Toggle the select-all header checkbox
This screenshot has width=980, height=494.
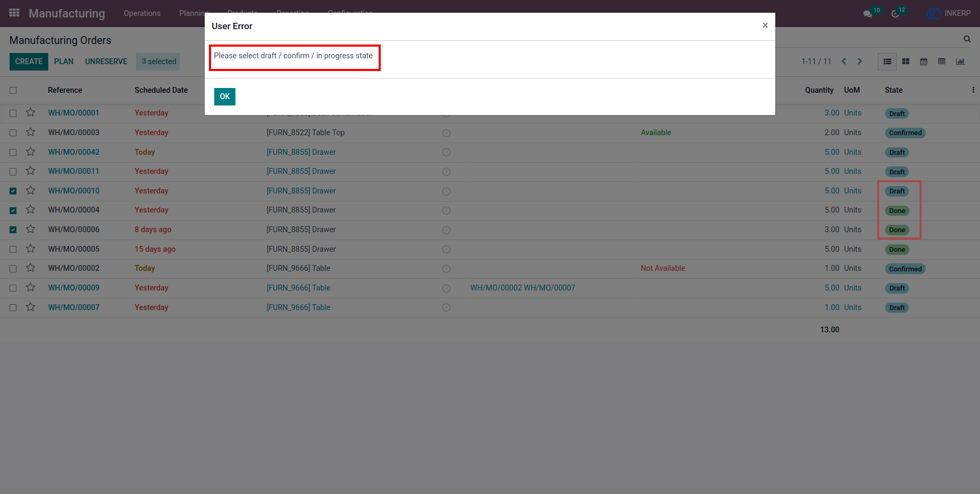[x=13, y=91]
